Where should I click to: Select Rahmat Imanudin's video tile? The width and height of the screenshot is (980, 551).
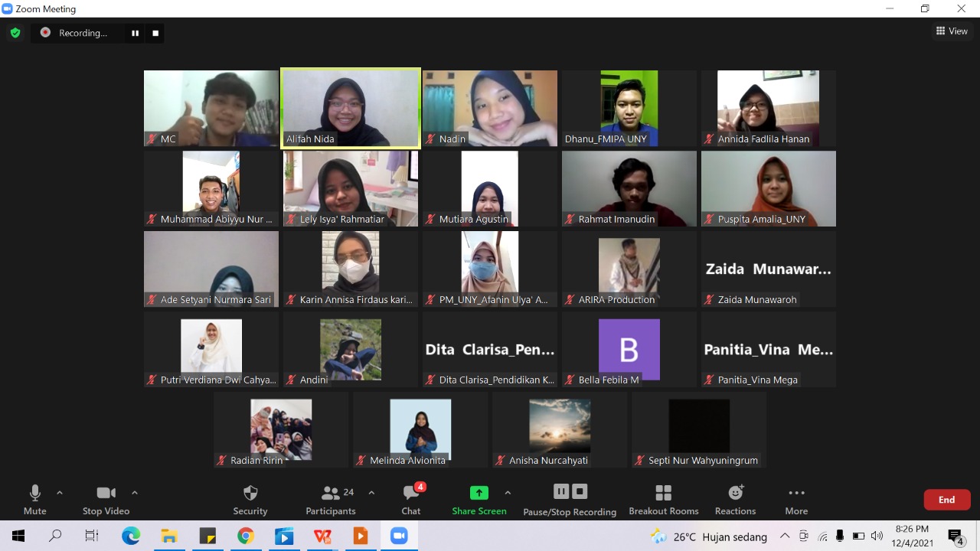629,188
